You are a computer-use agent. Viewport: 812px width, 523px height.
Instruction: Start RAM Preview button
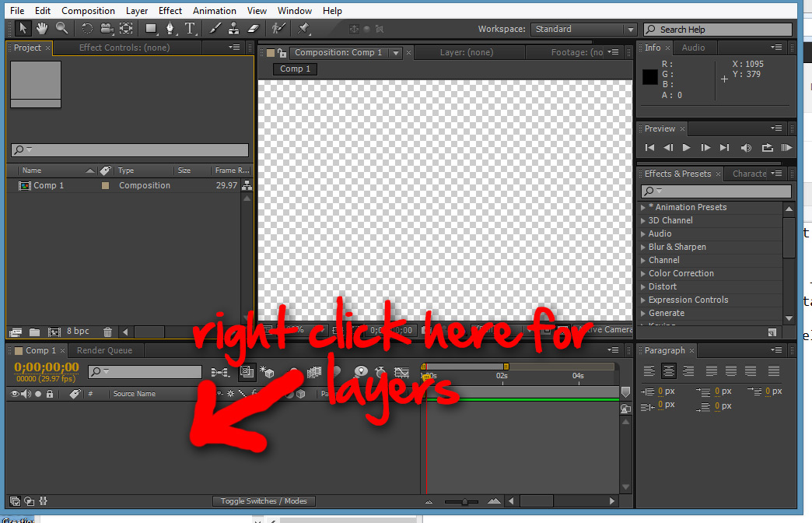click(x=786, y=148)
